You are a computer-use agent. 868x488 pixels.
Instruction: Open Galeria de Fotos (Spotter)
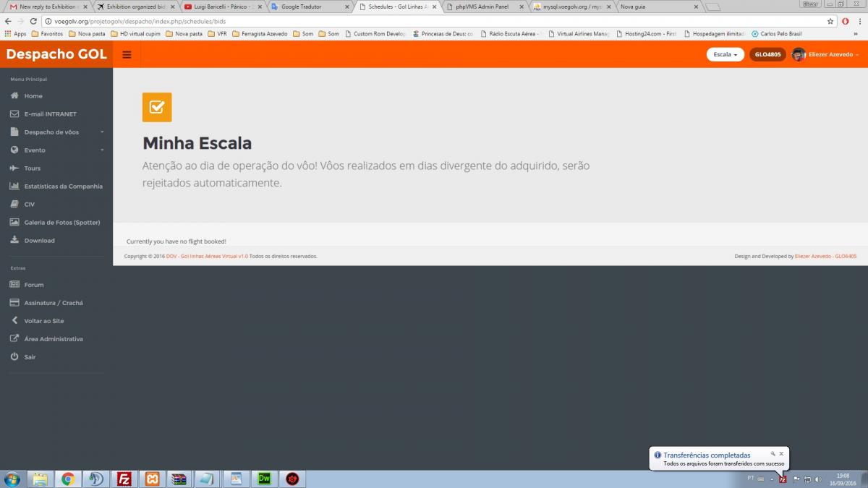pyautogui.click(x=56, y=222)
